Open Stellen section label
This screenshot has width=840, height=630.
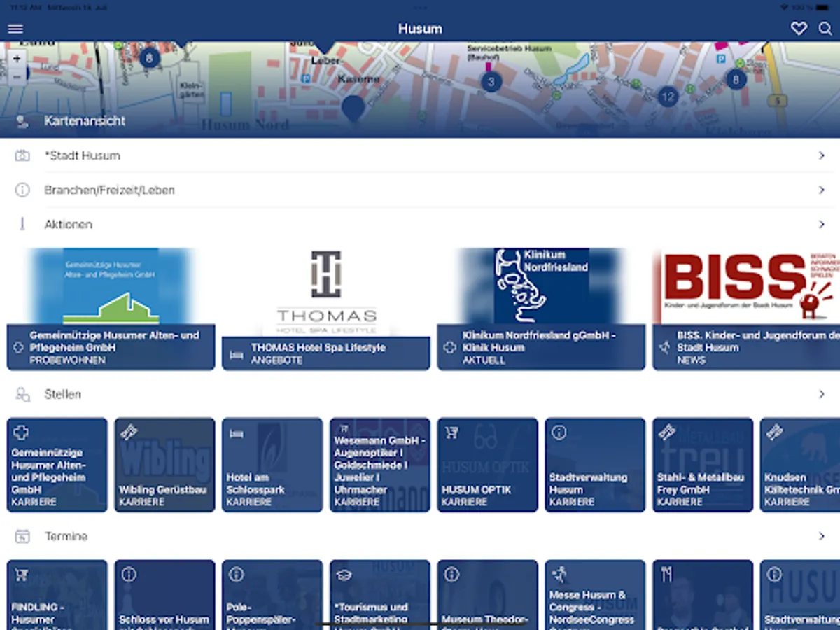pos(63,395)
